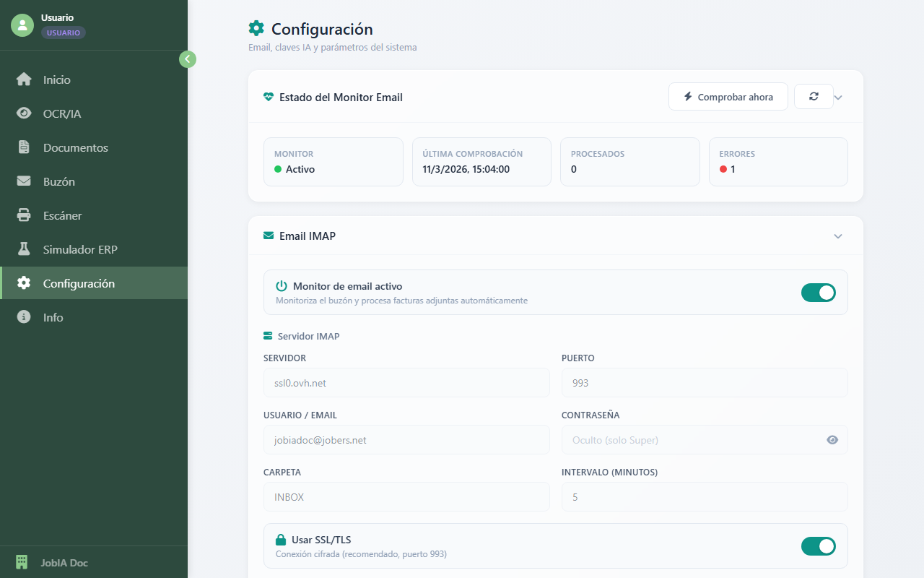Collapse the sidebar with the green chevron
The height and width of the screenshot is (578, 924).
point(187,59)
